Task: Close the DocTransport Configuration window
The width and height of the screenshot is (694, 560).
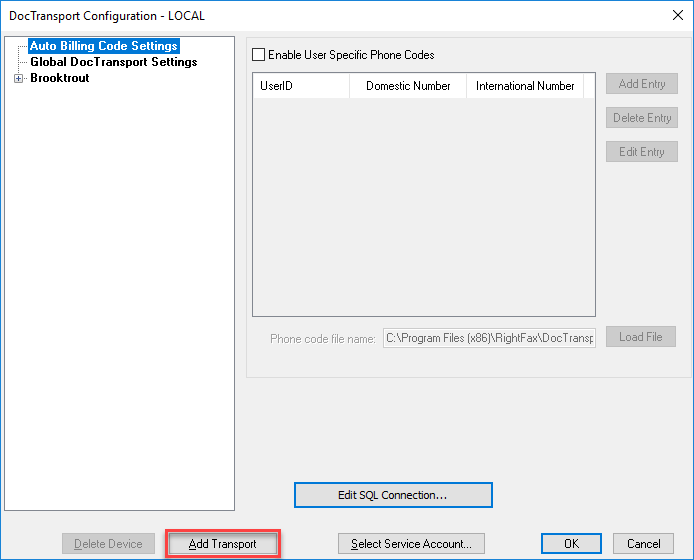Action: click(676, 15)
